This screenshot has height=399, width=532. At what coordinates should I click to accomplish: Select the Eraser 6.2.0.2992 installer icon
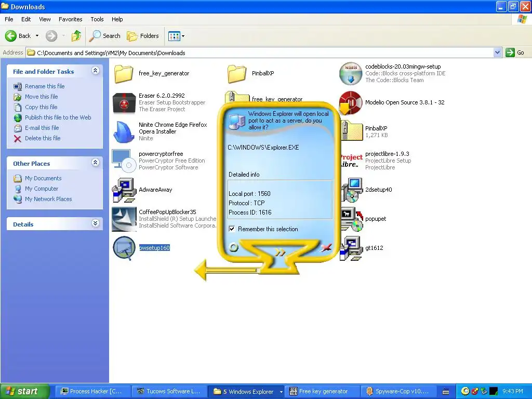124,102
